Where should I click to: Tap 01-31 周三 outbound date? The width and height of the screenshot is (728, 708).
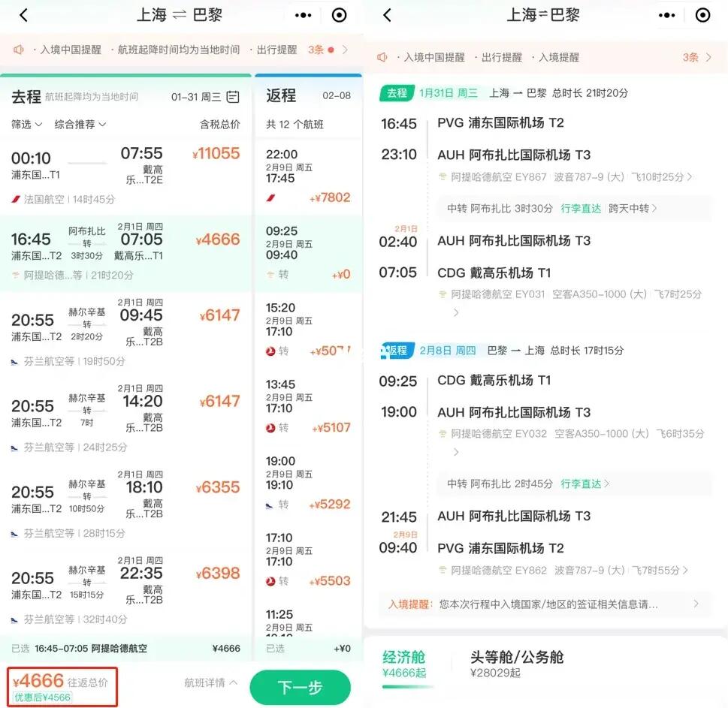196,97
